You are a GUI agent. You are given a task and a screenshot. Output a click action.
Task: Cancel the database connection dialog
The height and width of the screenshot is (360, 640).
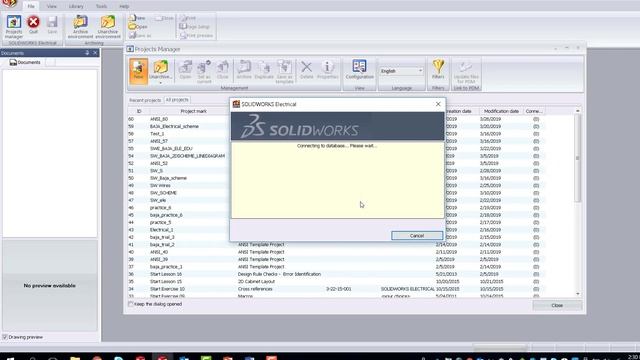(417, 236)
